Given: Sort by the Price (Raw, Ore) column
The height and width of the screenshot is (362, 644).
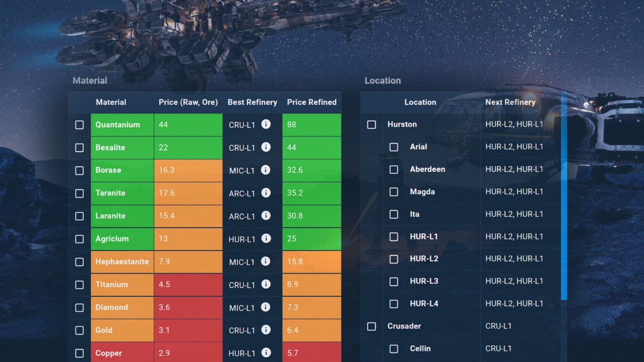Looking at the screenshot, I should [x=188, y=102].
